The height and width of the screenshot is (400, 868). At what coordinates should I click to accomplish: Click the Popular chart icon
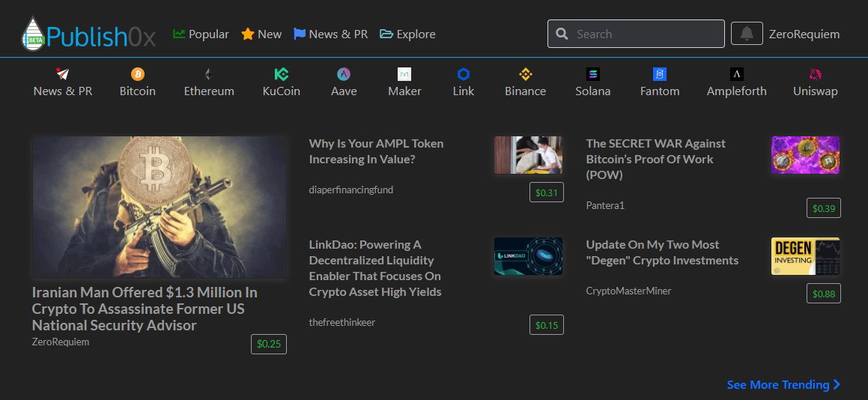179,34
